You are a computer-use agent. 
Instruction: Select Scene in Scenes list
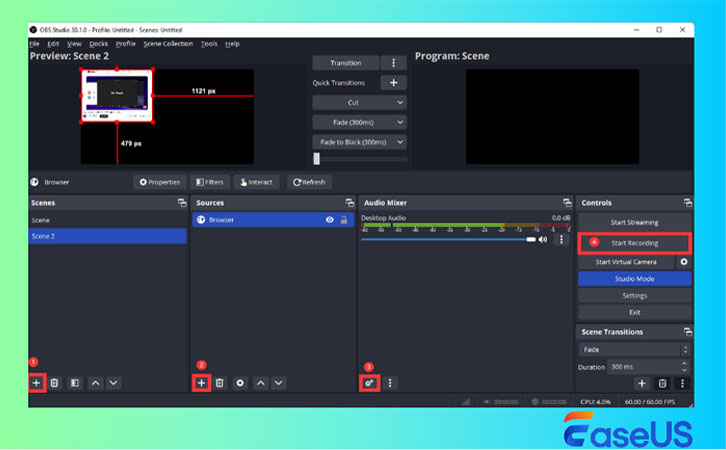click(107, 220)
